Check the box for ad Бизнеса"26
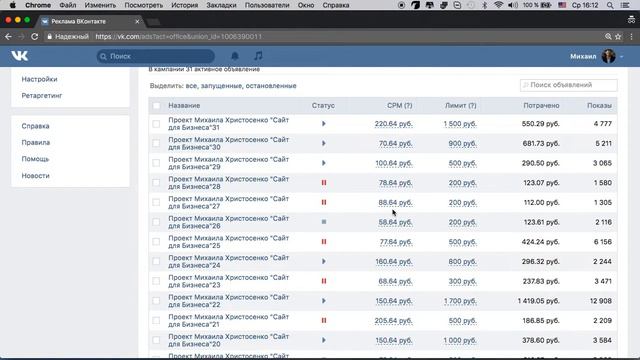This screenshot has width=640, height=360. [x=156, y=222]
